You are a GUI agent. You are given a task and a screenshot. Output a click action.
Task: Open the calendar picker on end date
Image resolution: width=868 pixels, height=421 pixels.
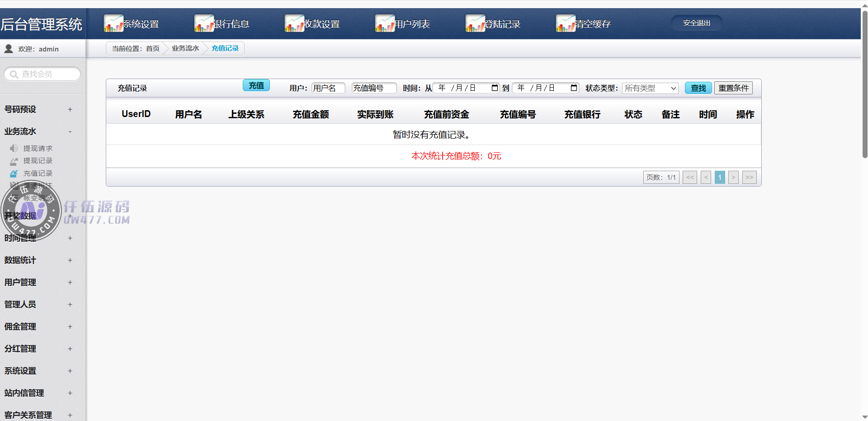pos(574,88)
